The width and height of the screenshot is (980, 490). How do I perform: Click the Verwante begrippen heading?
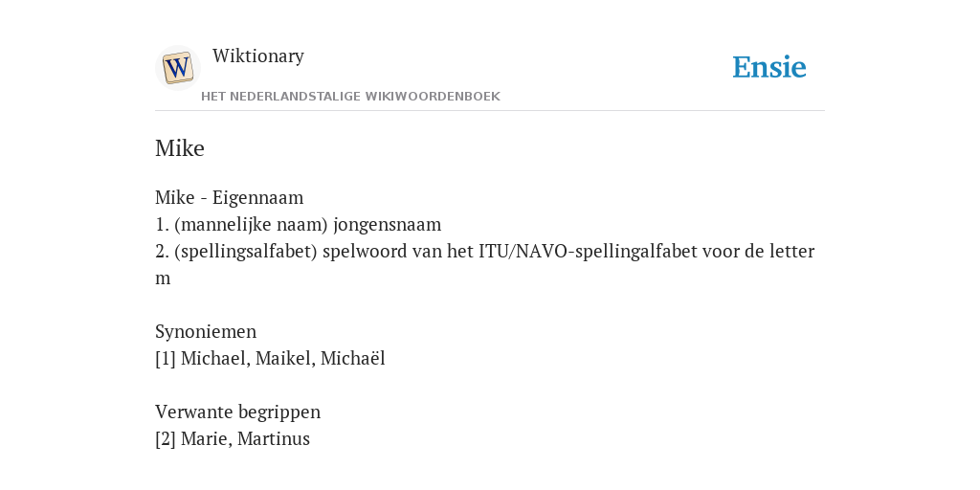[237, 412]
